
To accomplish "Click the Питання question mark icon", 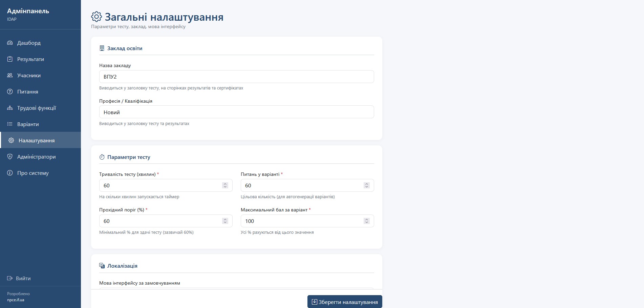I will coord(10,92).
